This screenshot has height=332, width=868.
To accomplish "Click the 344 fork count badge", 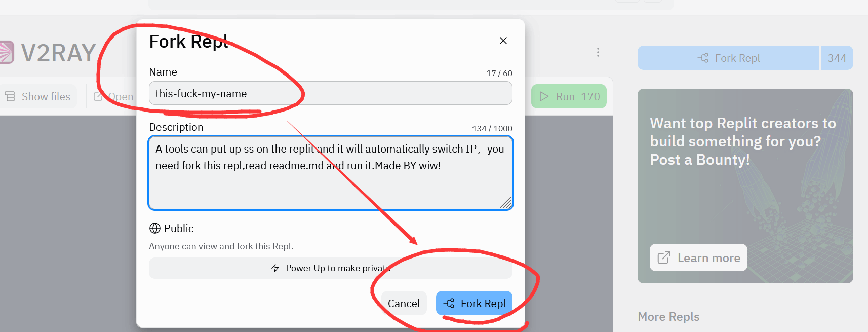I will tap(837, 58).
